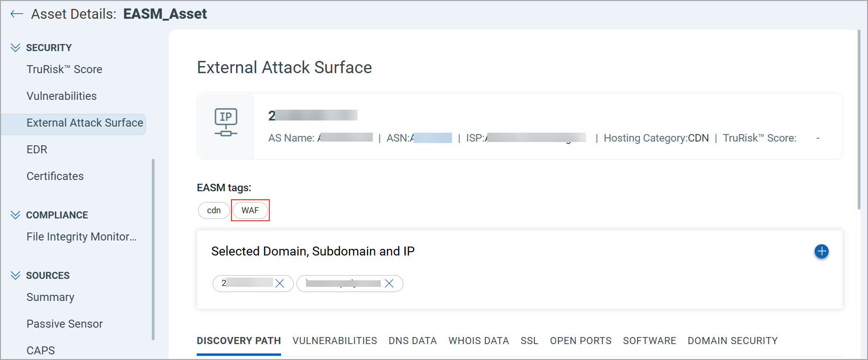Collapse the SECURITY section
Image resolution: width=868 pixels, height=360 pixels.
coord(15,48)
